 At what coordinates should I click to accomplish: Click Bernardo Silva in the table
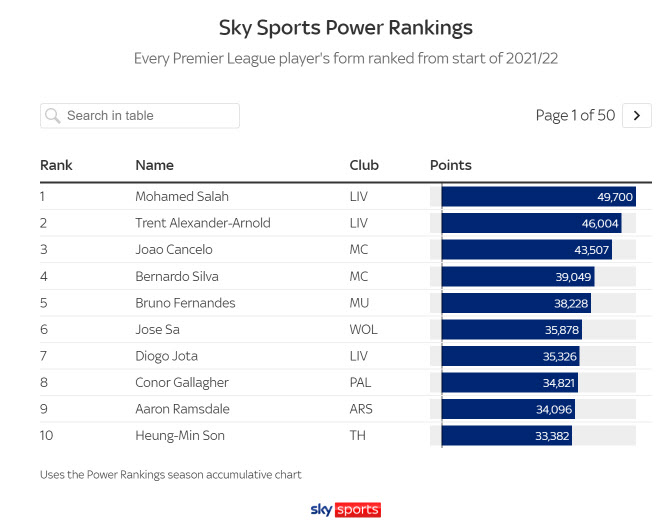176,276
